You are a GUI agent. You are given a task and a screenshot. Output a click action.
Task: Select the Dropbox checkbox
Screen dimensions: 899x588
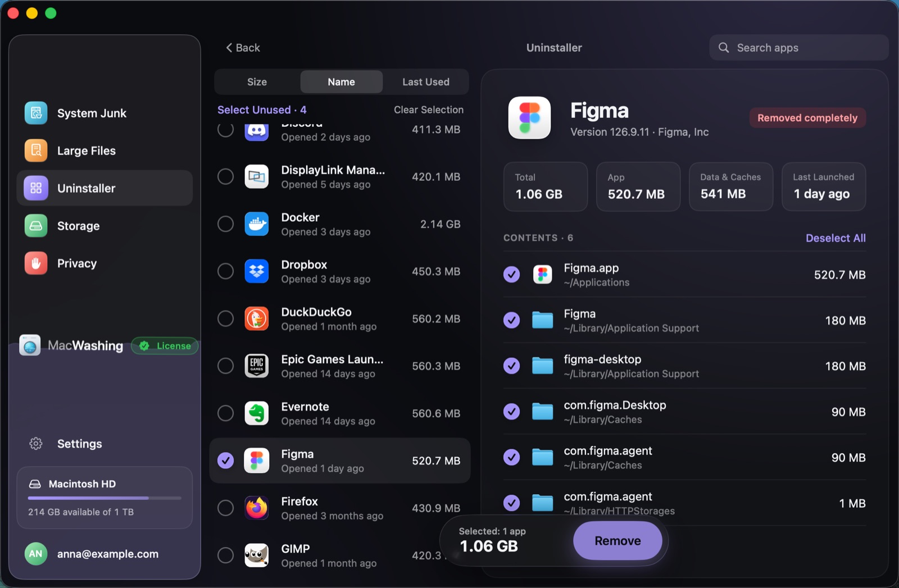point(225,271)
